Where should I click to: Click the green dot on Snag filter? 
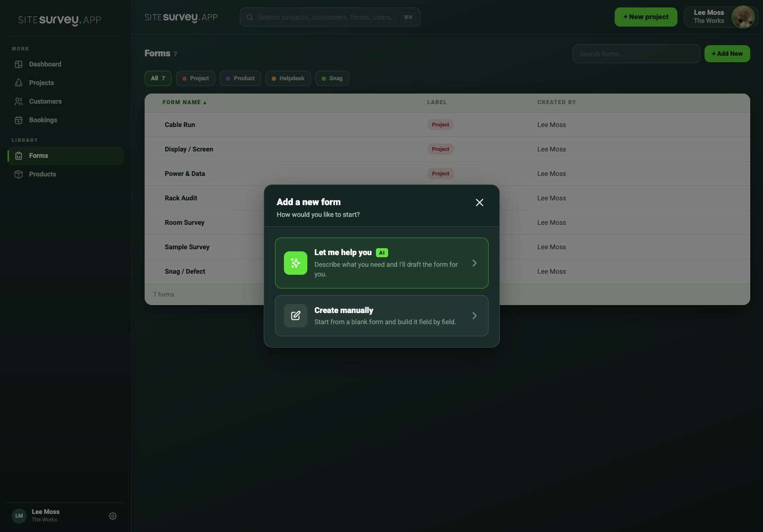click(x=324, y=79)
